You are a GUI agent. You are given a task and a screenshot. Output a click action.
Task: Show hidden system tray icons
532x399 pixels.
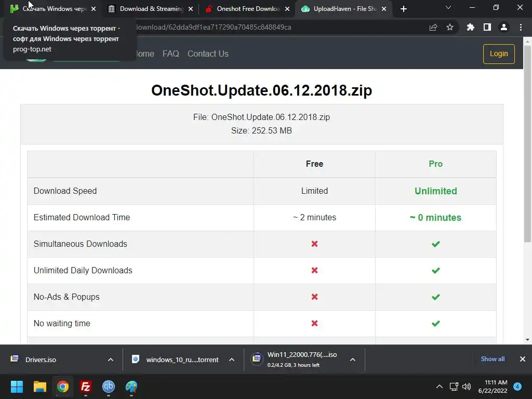[x=440, y=387]
